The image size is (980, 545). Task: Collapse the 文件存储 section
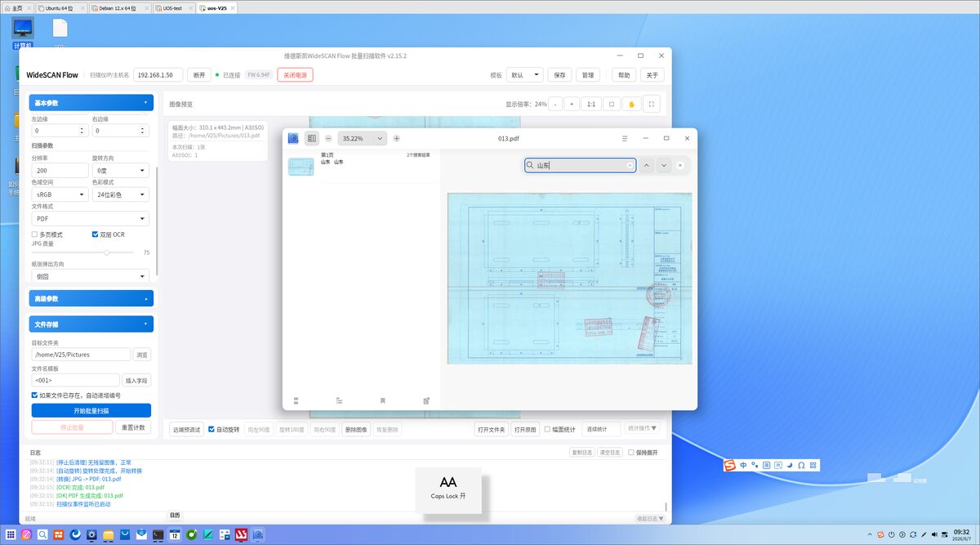click(91, 324)
